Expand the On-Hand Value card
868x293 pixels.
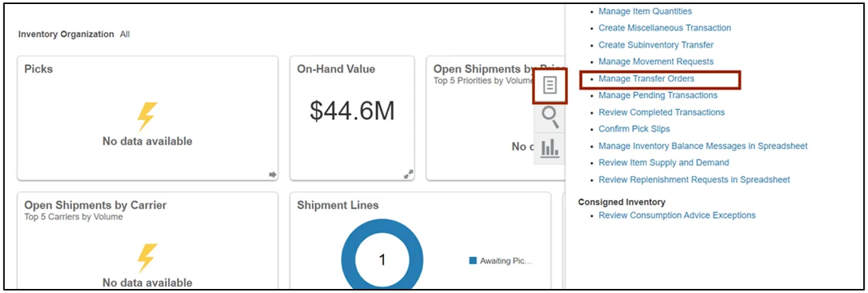(x=408, y=175)
